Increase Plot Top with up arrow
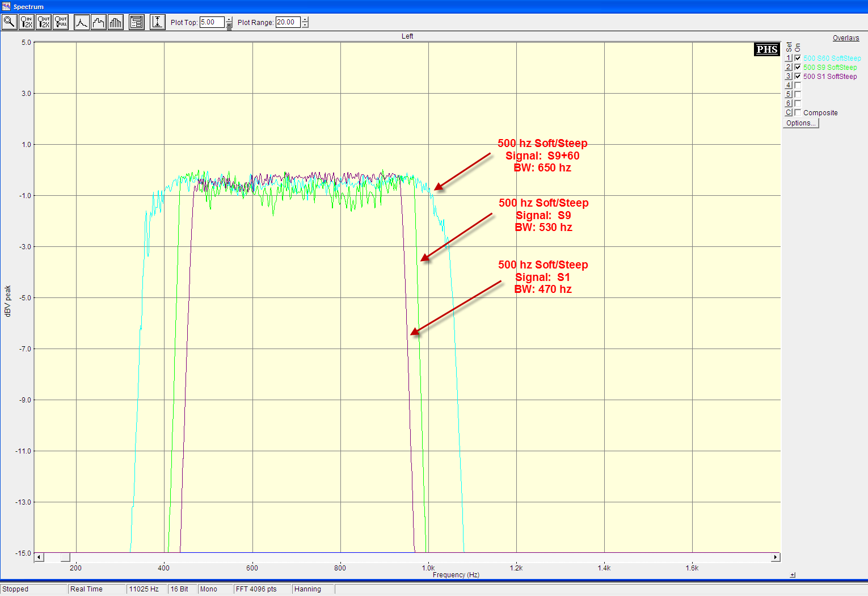This screenshot has width=868, height=596. pos(229,20)
